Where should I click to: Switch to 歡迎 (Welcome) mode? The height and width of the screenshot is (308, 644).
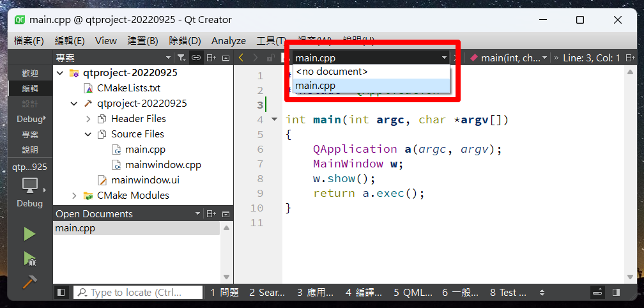(30, 73)
